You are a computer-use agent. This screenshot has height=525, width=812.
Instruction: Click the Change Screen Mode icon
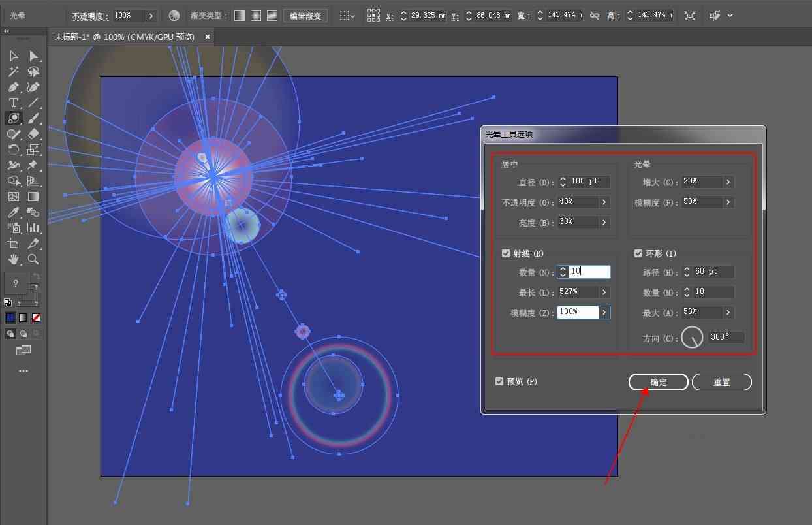23,351
